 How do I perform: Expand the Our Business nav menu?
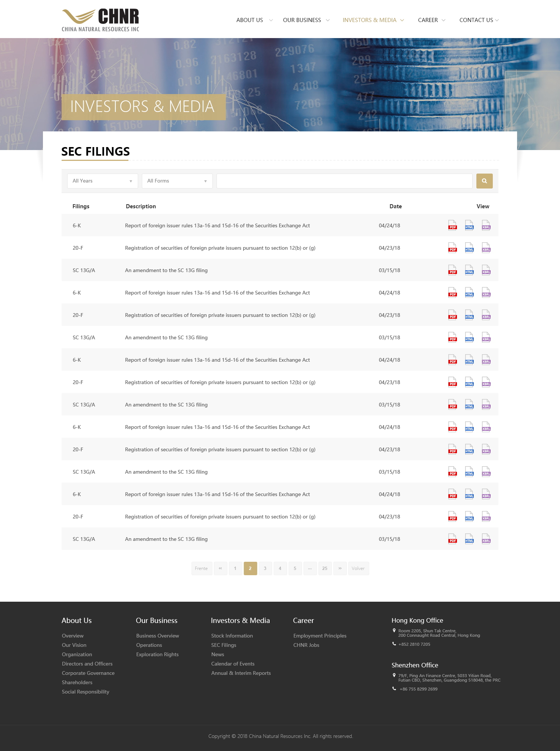coord(306,20)
